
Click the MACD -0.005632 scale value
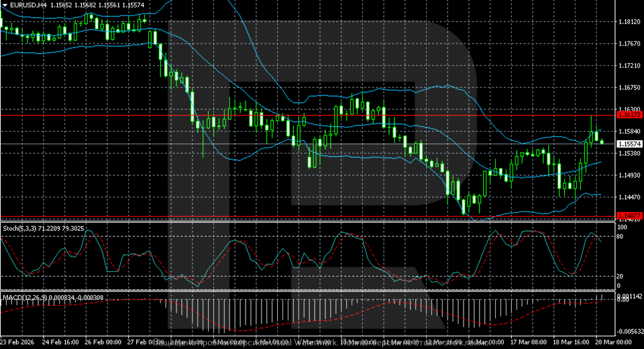629,332
